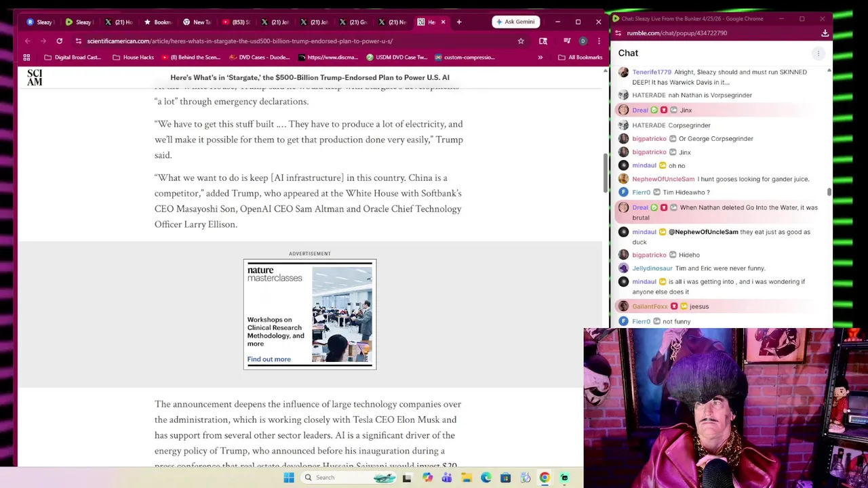Viewport: 868px width, 488px height.
Task: Go back with the browser back arrow
Action: point(28,41)
